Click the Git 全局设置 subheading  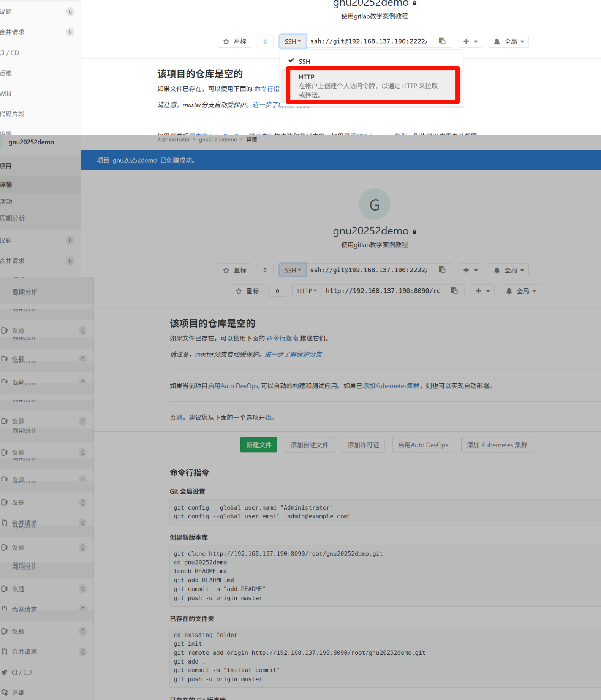pos(187,491)
